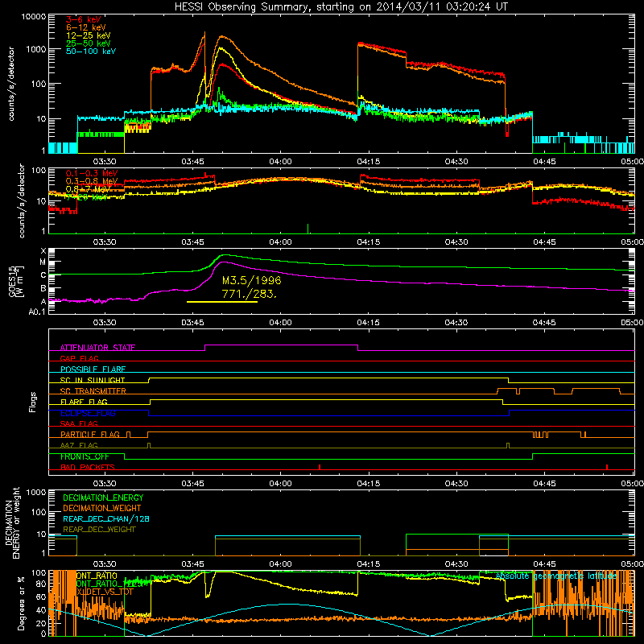Select the FRONTS_OFF flag label

tap(85, 456)
